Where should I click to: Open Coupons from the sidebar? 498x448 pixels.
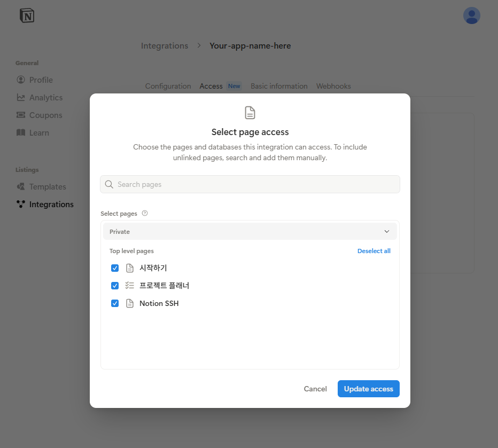[x=46, y=115]
